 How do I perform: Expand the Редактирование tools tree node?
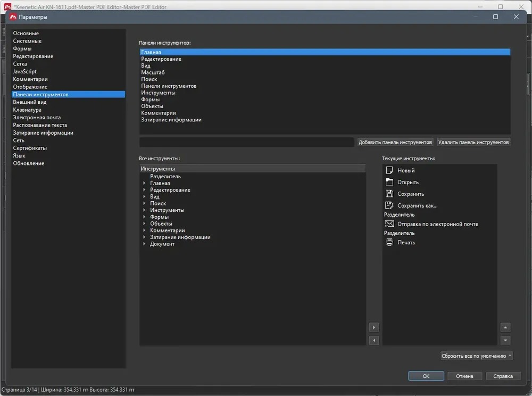click(x=144, y=189)
